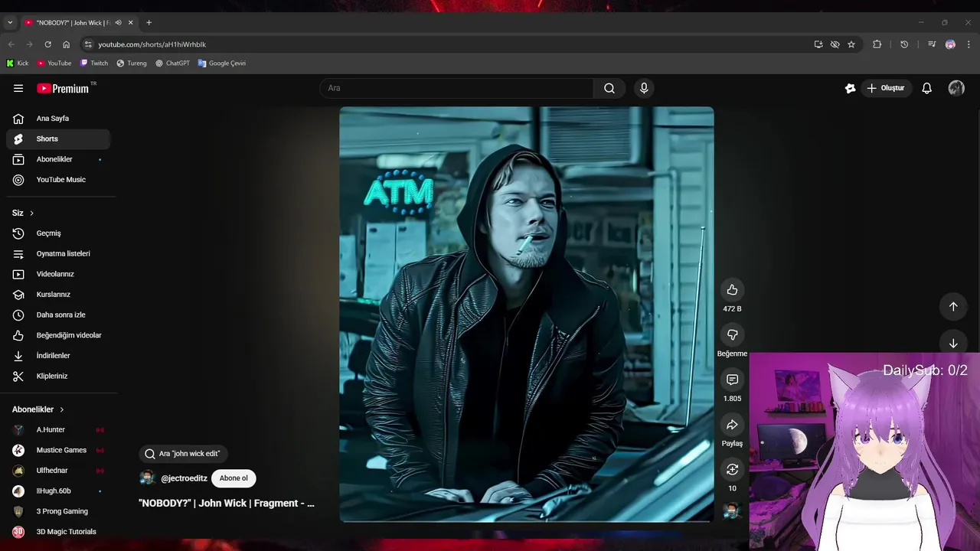Go to next short with down arrow

click(953, 344)
